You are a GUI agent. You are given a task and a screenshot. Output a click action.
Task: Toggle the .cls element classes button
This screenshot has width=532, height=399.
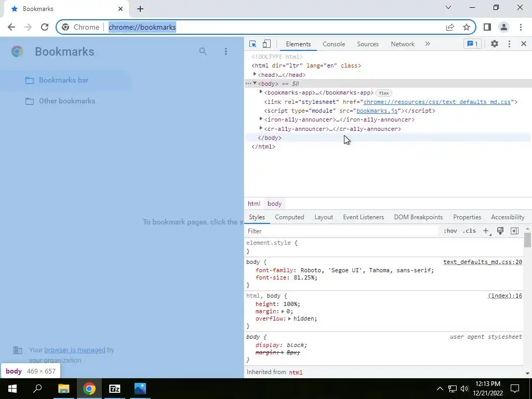point(469,231)
